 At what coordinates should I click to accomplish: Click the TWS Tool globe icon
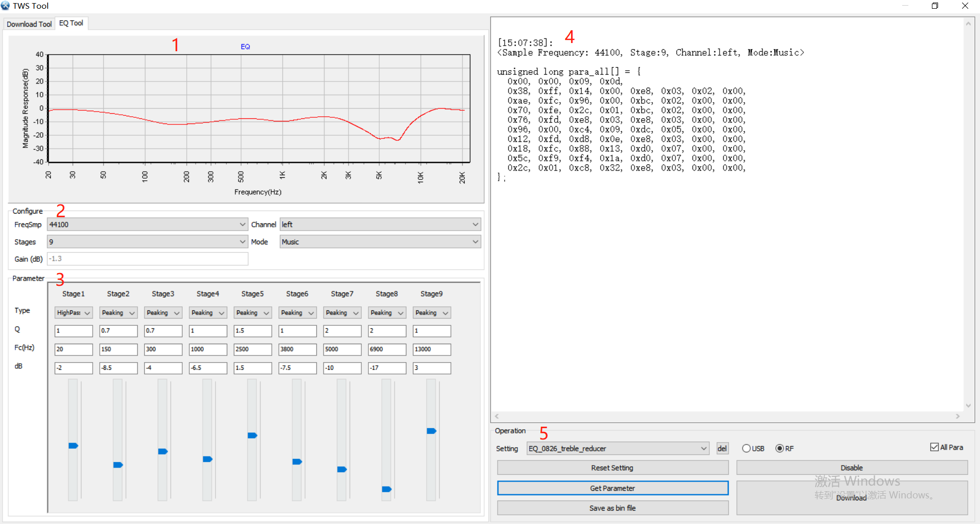click(6, 6)
